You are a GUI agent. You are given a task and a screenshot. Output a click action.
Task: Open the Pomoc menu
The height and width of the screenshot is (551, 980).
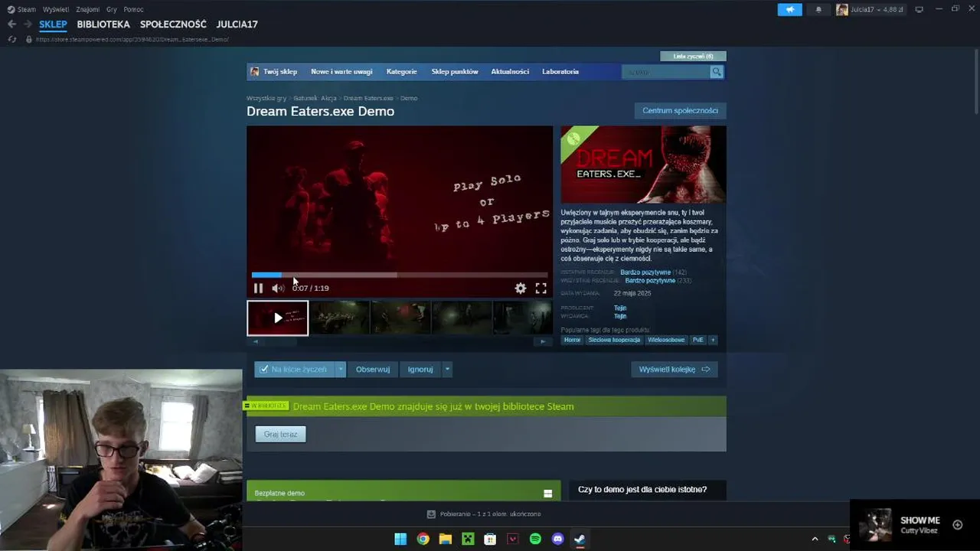click(133, 9)
